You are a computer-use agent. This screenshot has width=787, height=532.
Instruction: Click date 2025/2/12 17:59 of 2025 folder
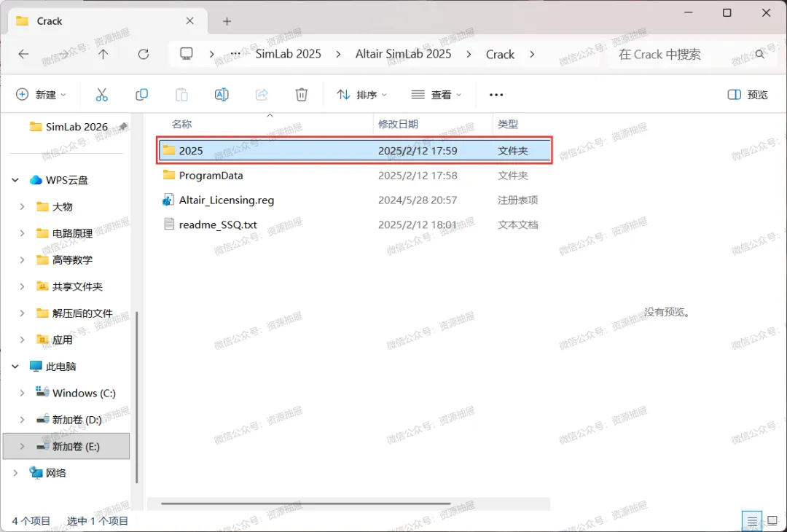418,151
